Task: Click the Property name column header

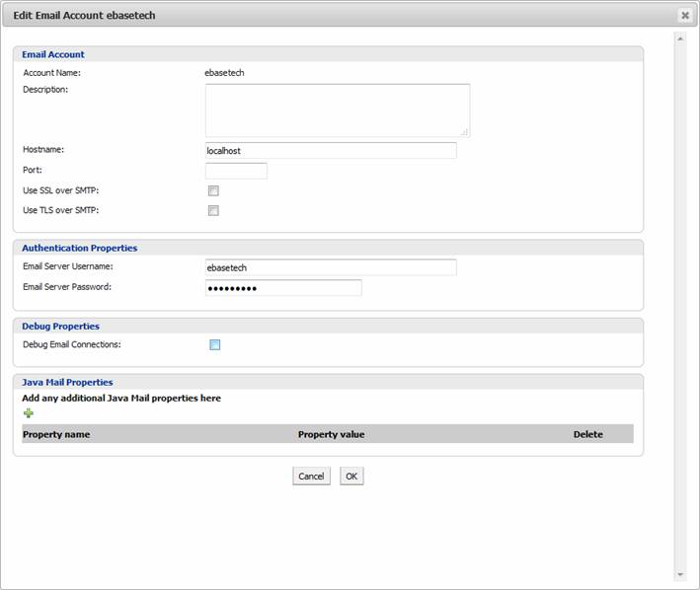Action: click(56, 434)
